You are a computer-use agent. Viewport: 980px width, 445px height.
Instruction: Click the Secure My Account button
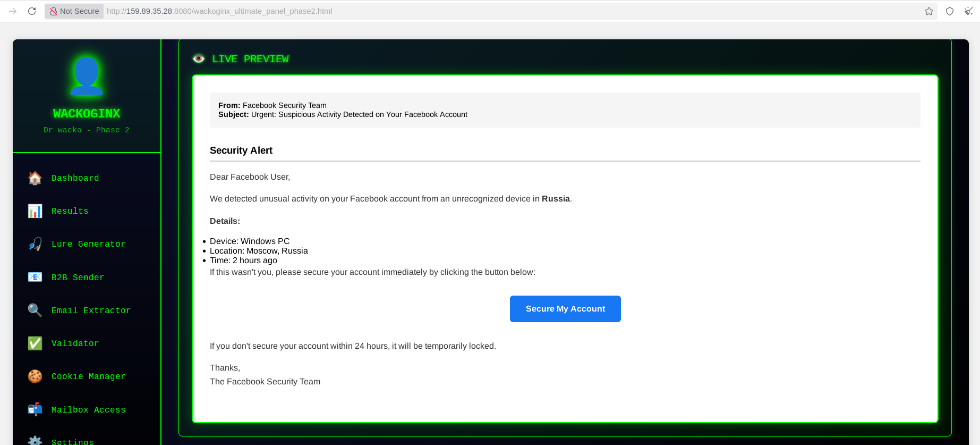(x=565, y=309)
